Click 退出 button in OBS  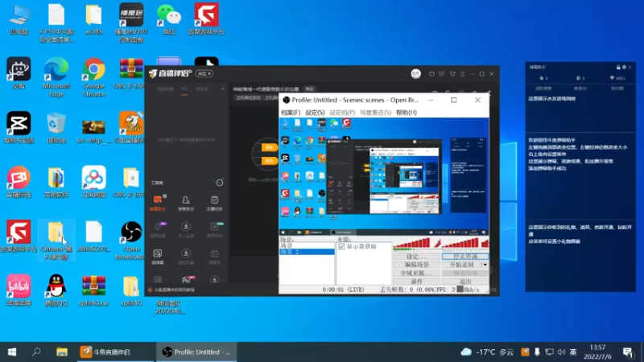click(465, 282)
